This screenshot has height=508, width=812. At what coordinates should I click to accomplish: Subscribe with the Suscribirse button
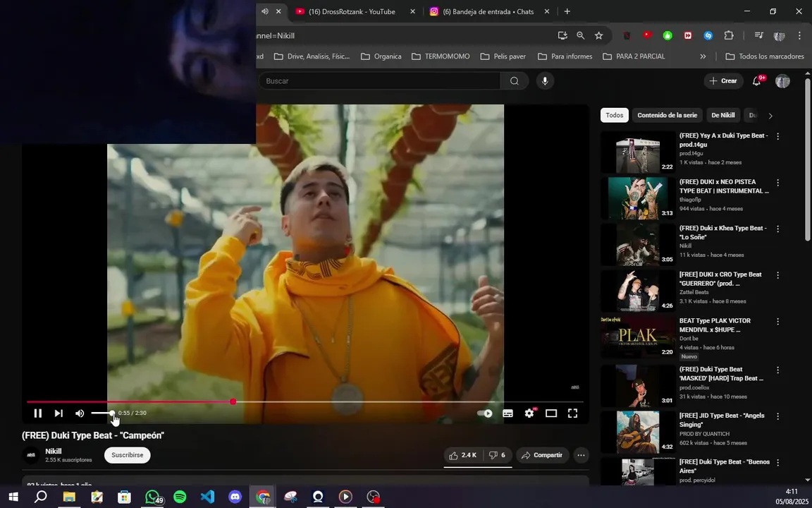click(x=128, y=455)
